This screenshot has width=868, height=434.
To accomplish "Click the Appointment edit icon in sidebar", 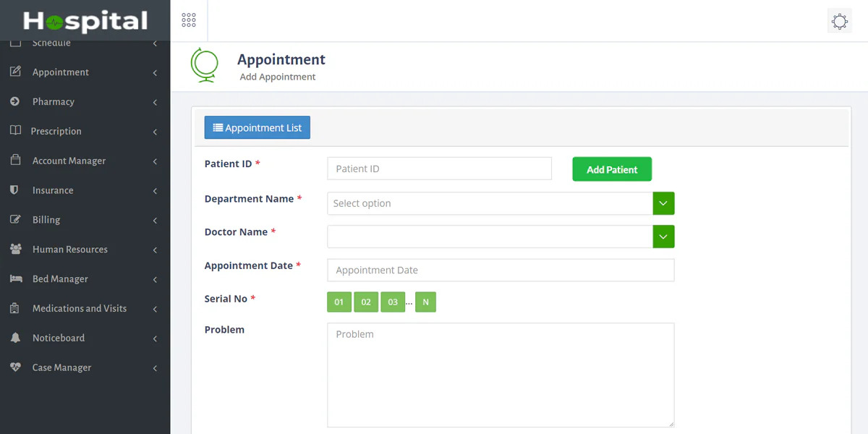I will [x=15, y=72].
